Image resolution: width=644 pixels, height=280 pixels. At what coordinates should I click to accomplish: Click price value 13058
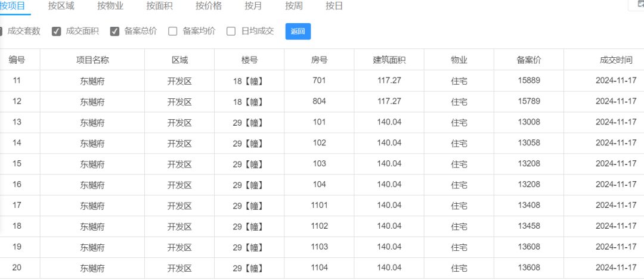(529, 143)
